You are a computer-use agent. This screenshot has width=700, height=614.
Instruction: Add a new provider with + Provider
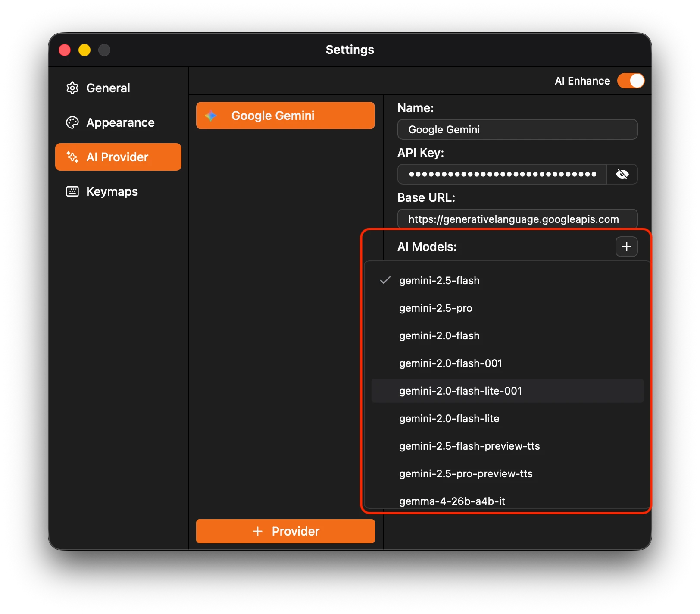click(285, 531)
